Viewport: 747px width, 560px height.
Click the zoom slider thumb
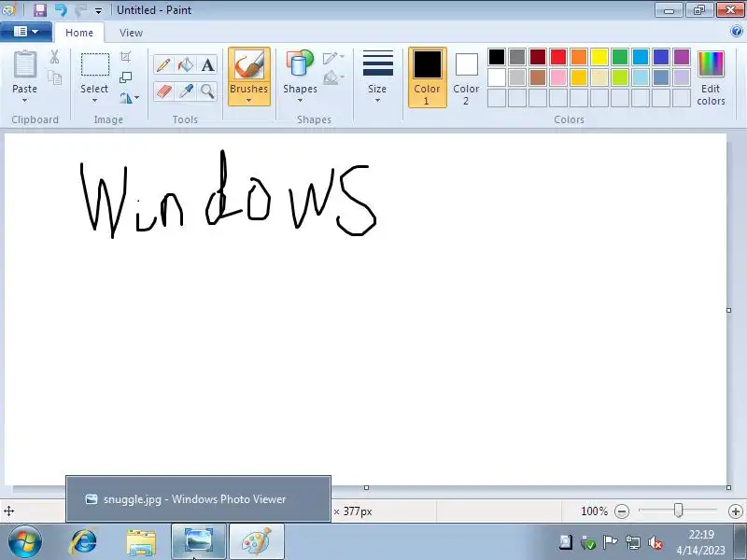[679, 511]
